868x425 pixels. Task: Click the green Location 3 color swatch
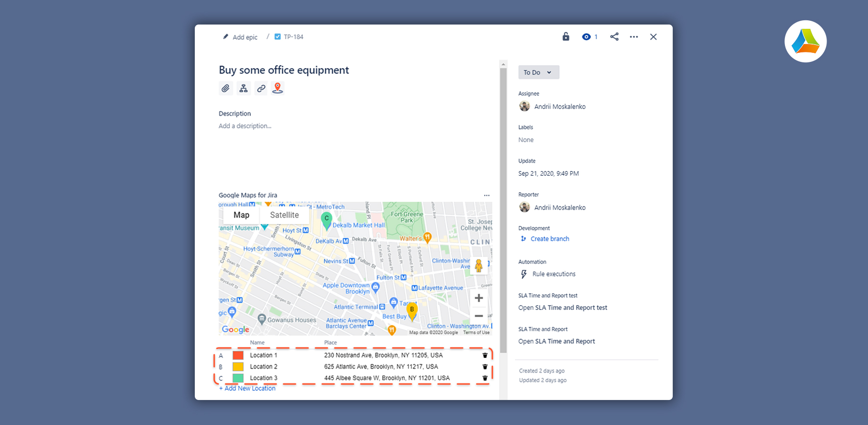tap(238, 378)
